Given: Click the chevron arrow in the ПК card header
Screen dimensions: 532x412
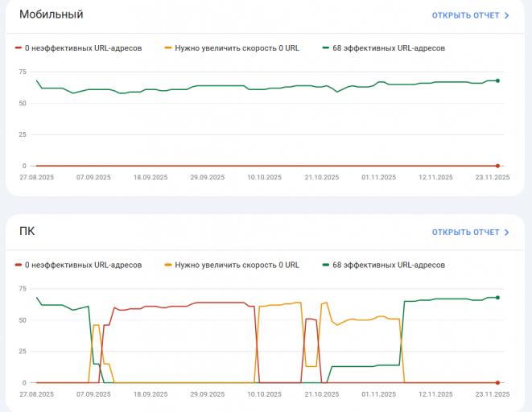Looking at the screenshot, I should point(506,233).
